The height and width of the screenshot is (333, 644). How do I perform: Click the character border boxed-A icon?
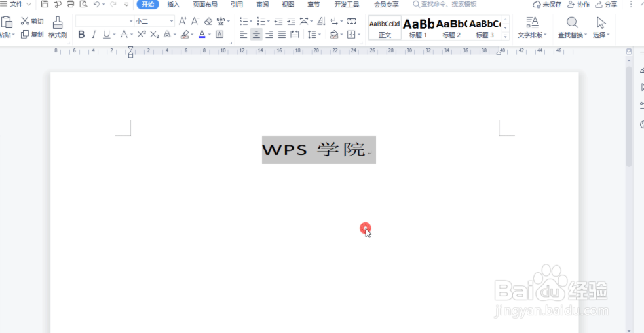click(219, 35)
